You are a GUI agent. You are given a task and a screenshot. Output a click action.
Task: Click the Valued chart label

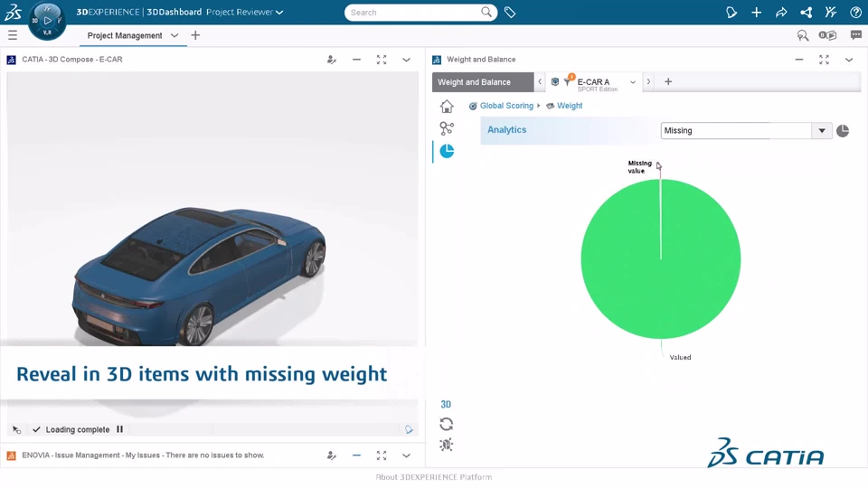[x=680, y=358]
